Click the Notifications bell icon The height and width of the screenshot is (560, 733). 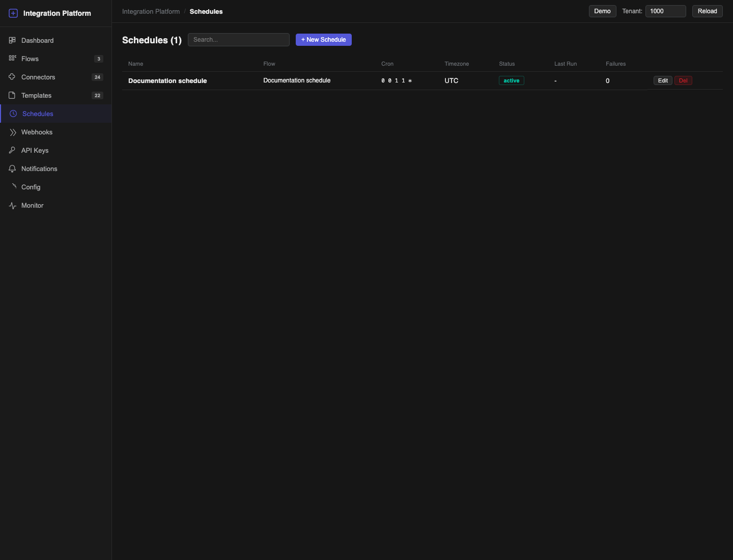click(12, 169)
